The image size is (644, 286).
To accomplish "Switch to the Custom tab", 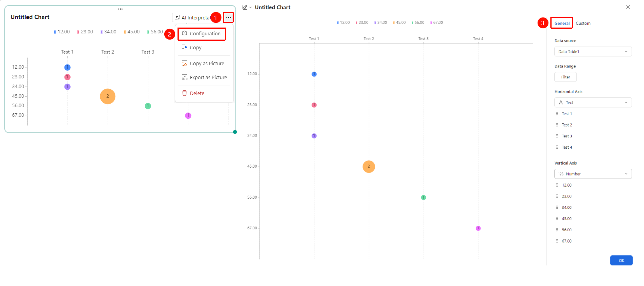I will [x=583, y=23].
